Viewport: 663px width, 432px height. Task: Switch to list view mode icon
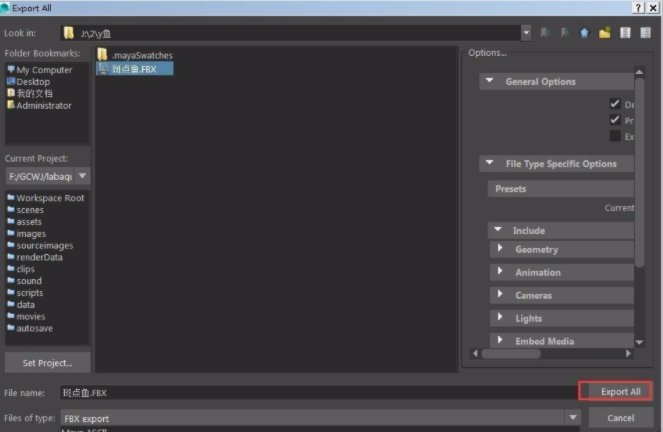click(625, 33)
